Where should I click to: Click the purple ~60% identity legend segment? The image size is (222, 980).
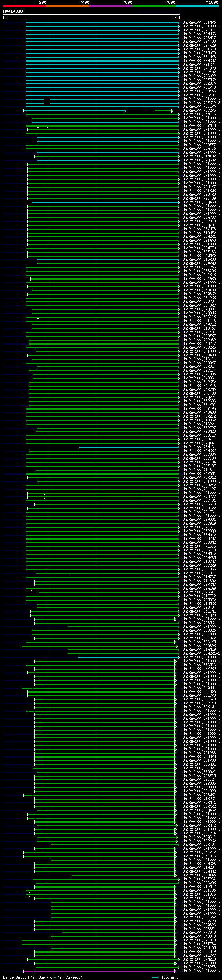(111, 6)
